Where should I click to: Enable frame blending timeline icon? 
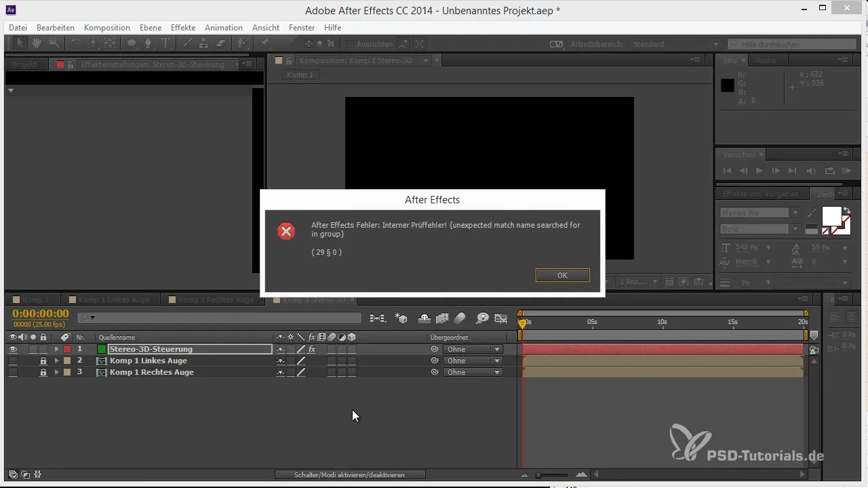443,318
